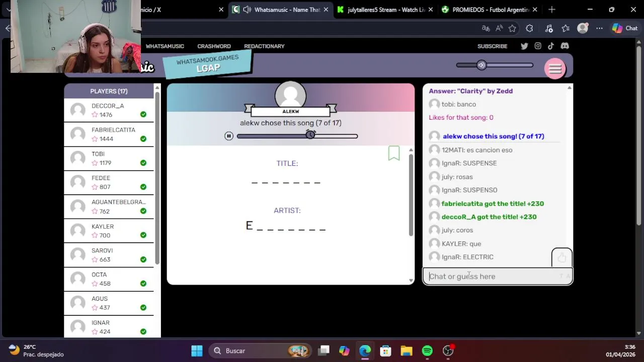The width and height of the screenshot is (644, 362).
Task: Open the browser media control icon
Action: coord(549,28)
